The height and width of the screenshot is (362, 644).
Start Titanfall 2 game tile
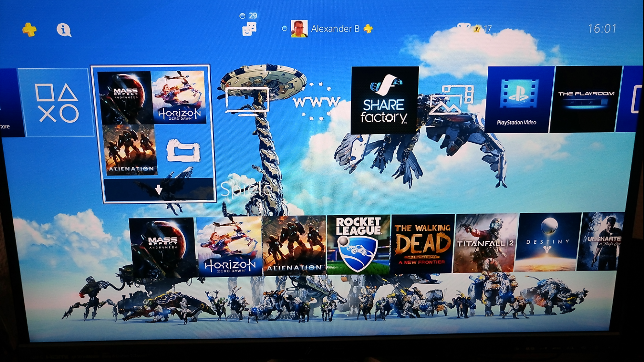click(485, 243)
